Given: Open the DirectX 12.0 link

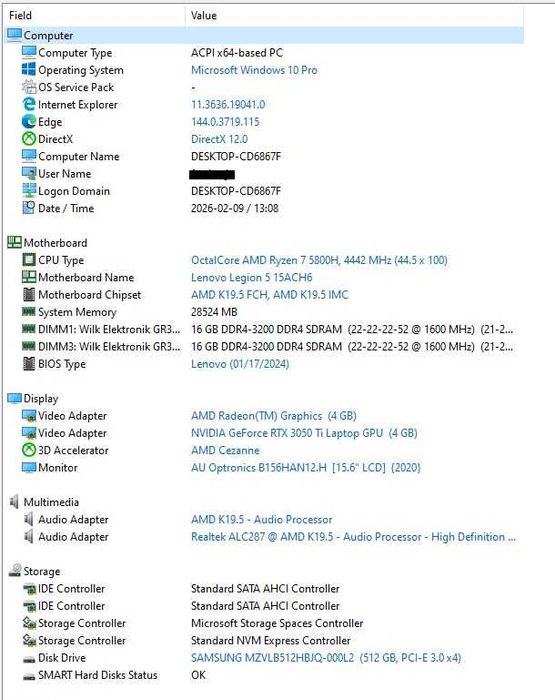Looking at the screenshot, I should [x=219, y=139].
